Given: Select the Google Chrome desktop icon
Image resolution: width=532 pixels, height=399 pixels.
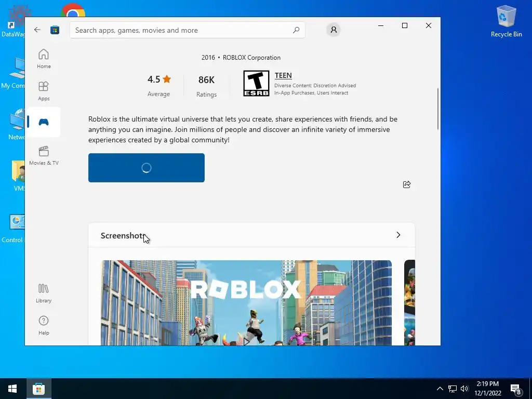Looking at the screenshot, I should 73,10.
